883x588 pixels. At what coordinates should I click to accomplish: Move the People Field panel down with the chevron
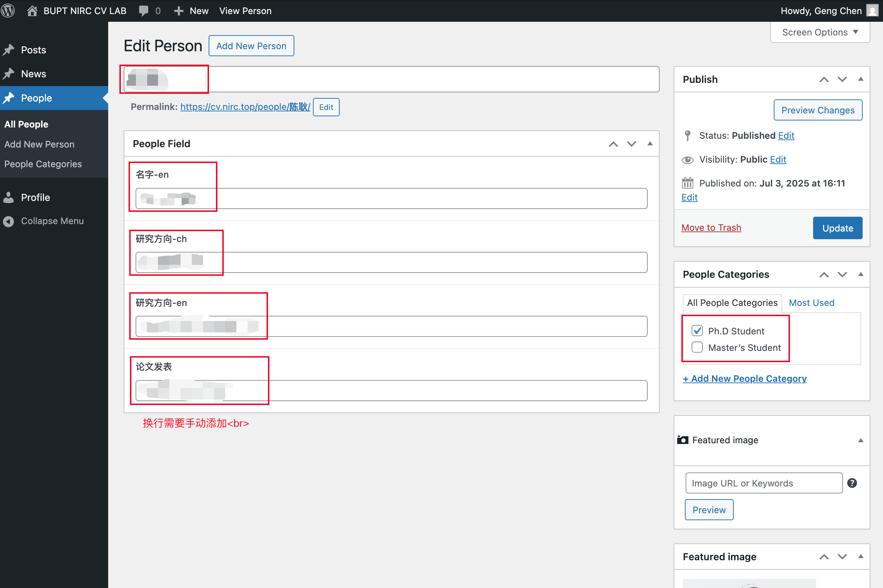[632, 144]
